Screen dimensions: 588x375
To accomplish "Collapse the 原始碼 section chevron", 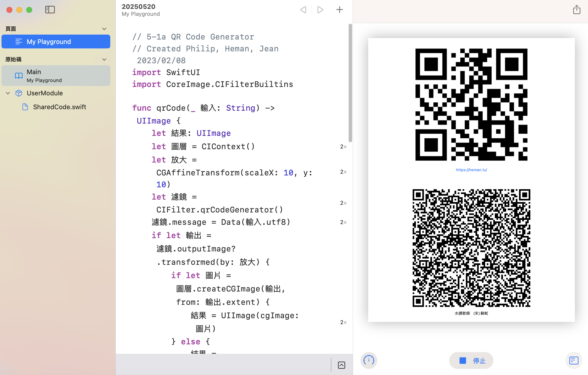I will click(104, 60).
